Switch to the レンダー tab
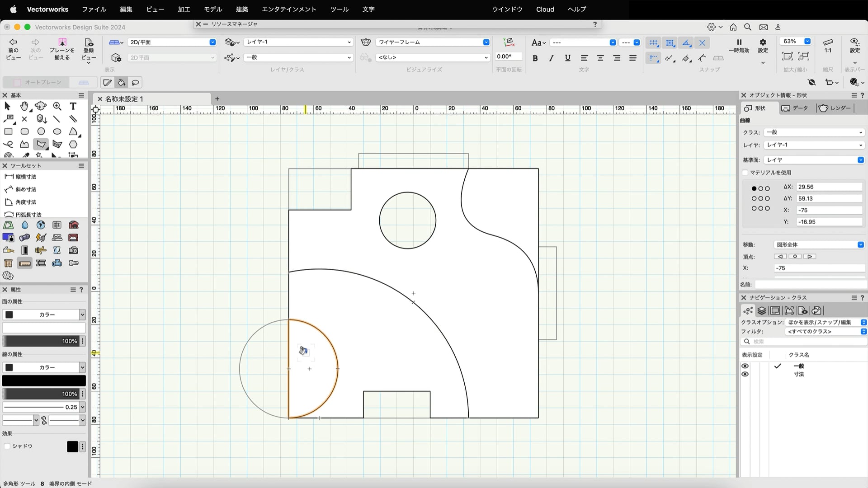This screenshot has width=868, height=488. pos(835,108)
